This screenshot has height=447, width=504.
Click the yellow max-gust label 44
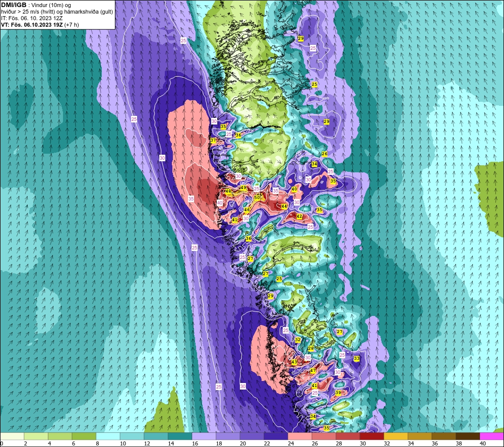tap(284, 206)
